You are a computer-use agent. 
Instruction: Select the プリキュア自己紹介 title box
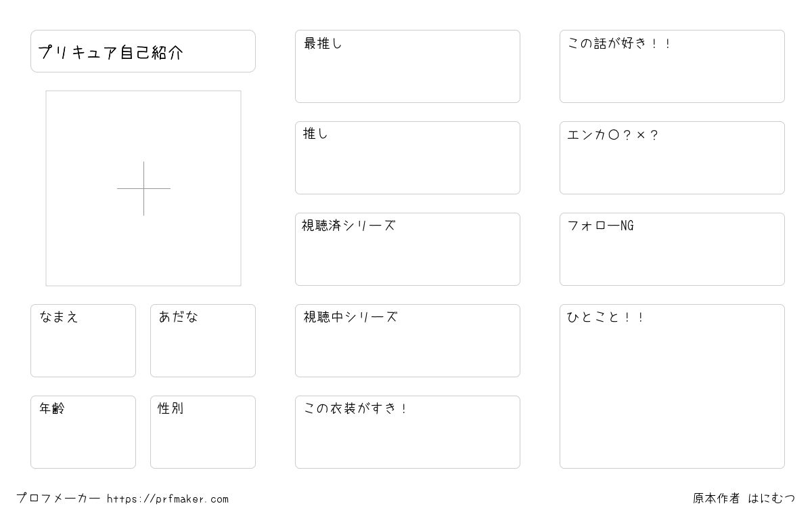143,51
